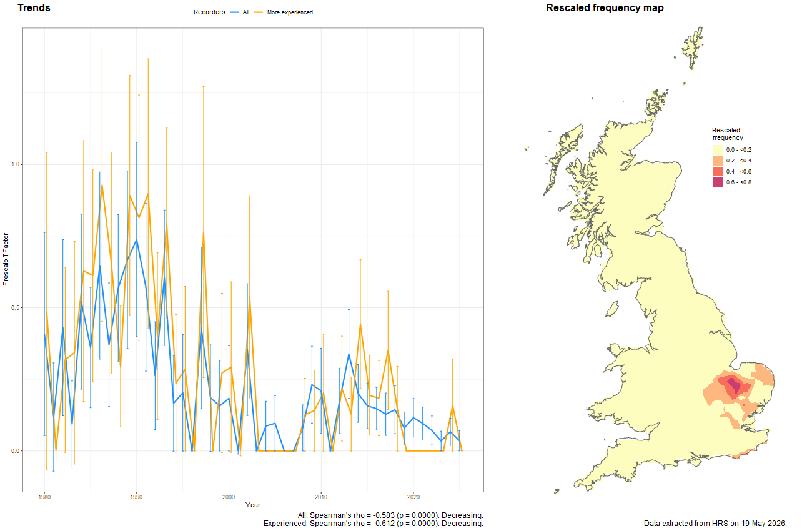812x531 pixels.
Task: Click the '0.0' y-axis tick label
Action: pyautogui.click(x=16, y=451)
